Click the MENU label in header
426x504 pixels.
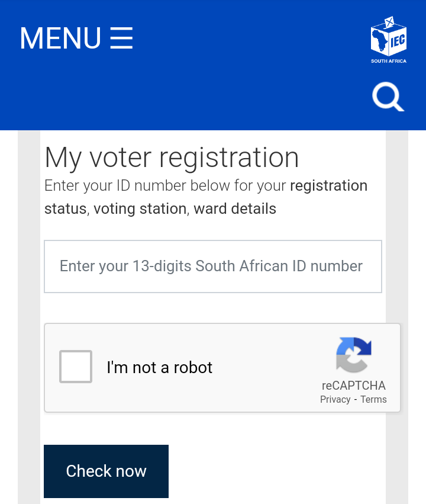60,38
